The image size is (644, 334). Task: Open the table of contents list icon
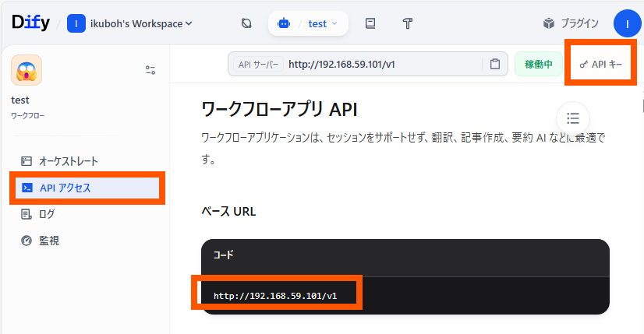pos(573,118)
